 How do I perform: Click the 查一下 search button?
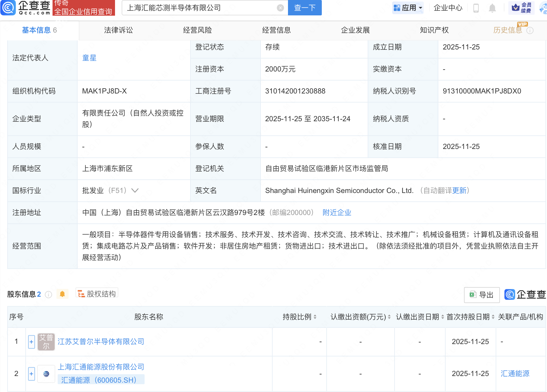pyautogui.click(x=304, y=8)
